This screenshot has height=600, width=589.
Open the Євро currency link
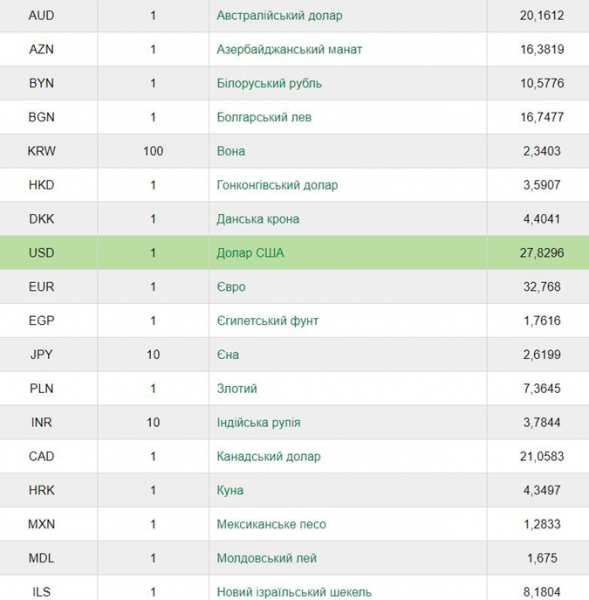coord(231,287)
